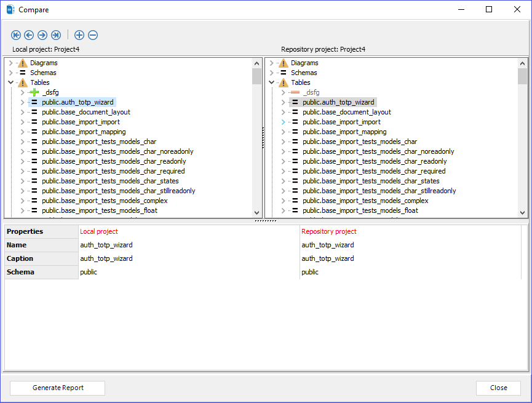The image size is (532, 403).
Task: Expand Diagrams node in local project tree
Action: (10, 63)
